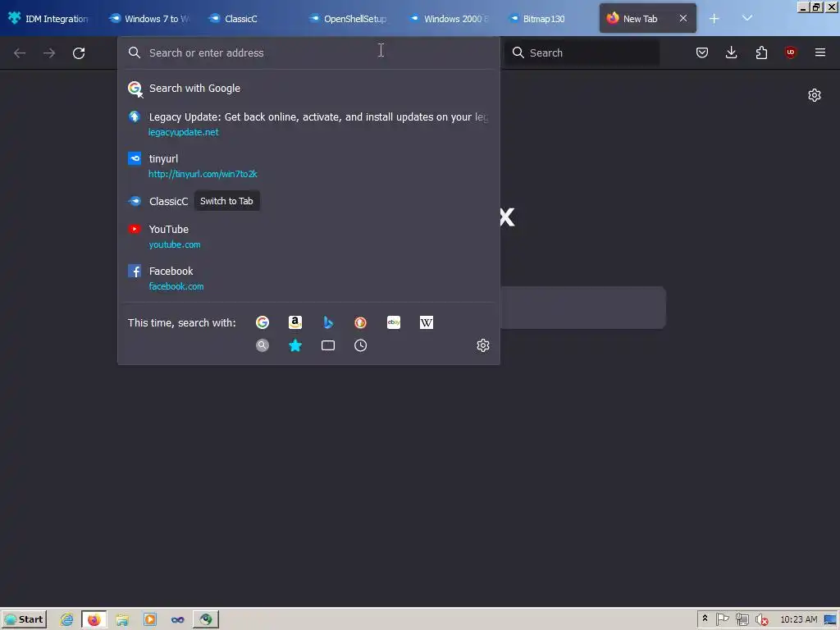The image size is (840, 630).
Task: Click the youtube.com URL
Action: 175,244
